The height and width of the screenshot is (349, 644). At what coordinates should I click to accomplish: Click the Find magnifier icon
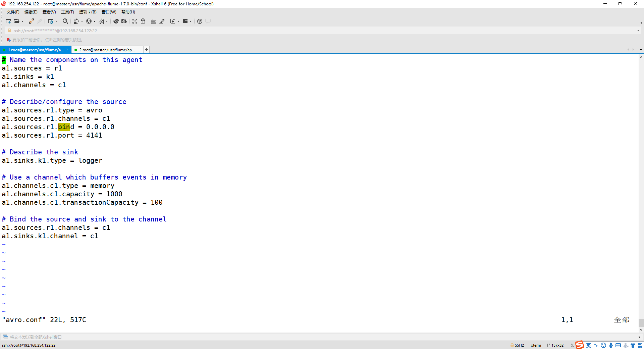tap(65, 21)
